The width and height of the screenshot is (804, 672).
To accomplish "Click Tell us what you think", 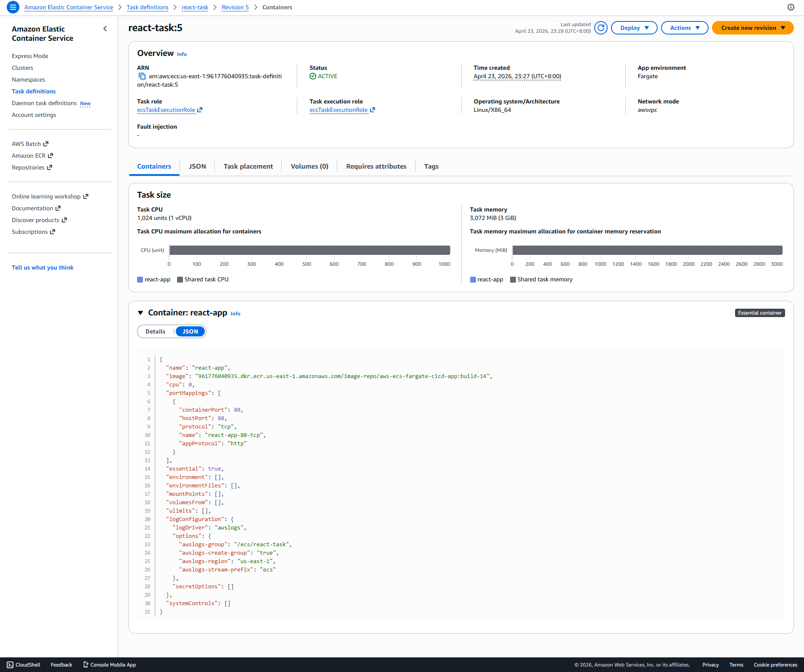I will (42, 267).
